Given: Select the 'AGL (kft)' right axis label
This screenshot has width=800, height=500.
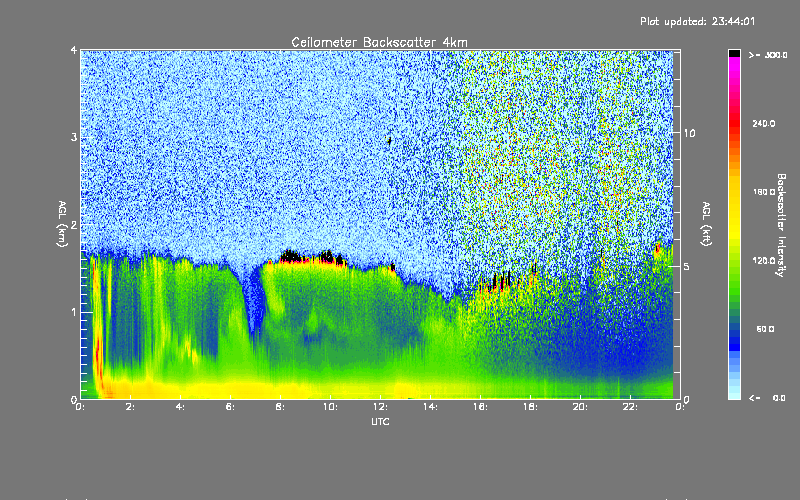Looking at the screenshot, I should pos(707,224).
